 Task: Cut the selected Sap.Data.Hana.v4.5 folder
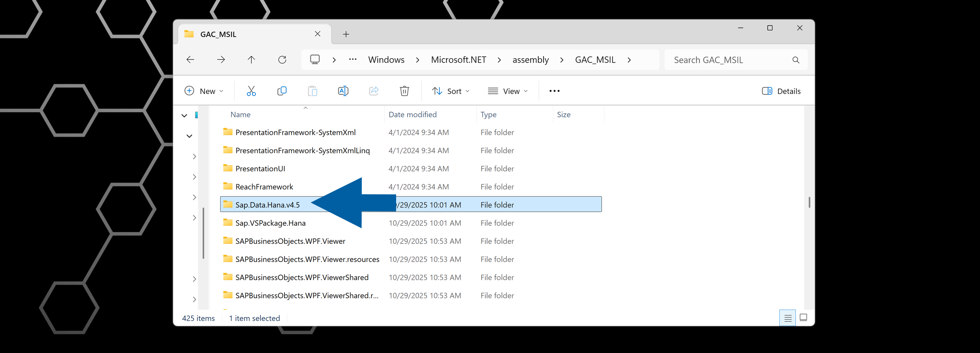coord(251,91)
